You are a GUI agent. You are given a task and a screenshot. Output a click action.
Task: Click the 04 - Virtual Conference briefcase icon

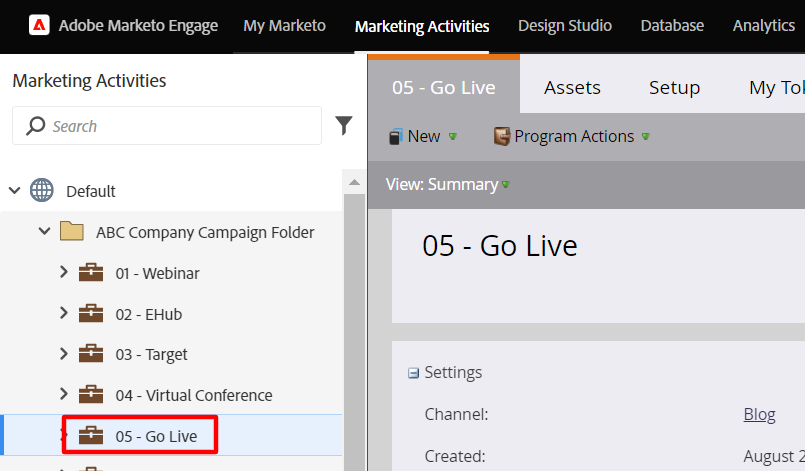pyautogui.click(x=91, y=394)
